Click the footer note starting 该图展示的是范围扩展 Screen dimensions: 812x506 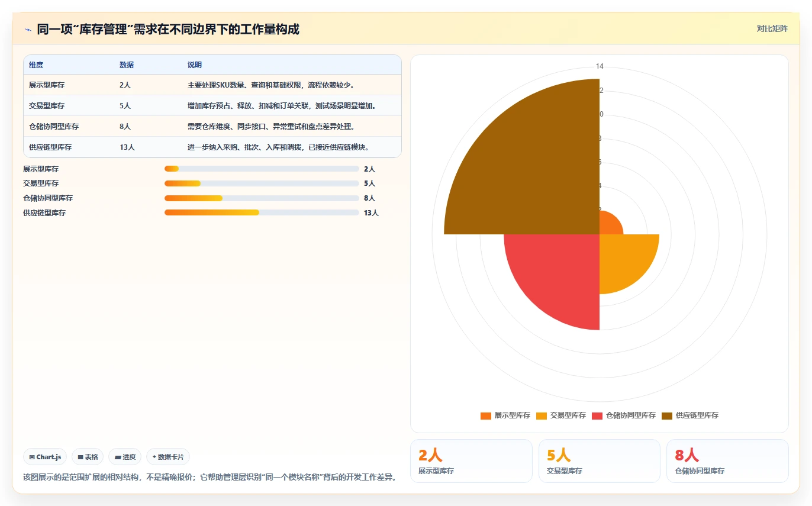click(210, 477)
